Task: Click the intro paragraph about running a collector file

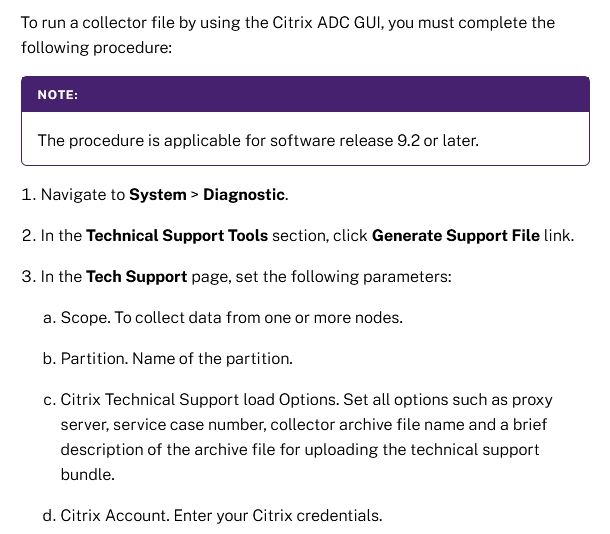Action: pyautogui.click(x=290, y=35)
